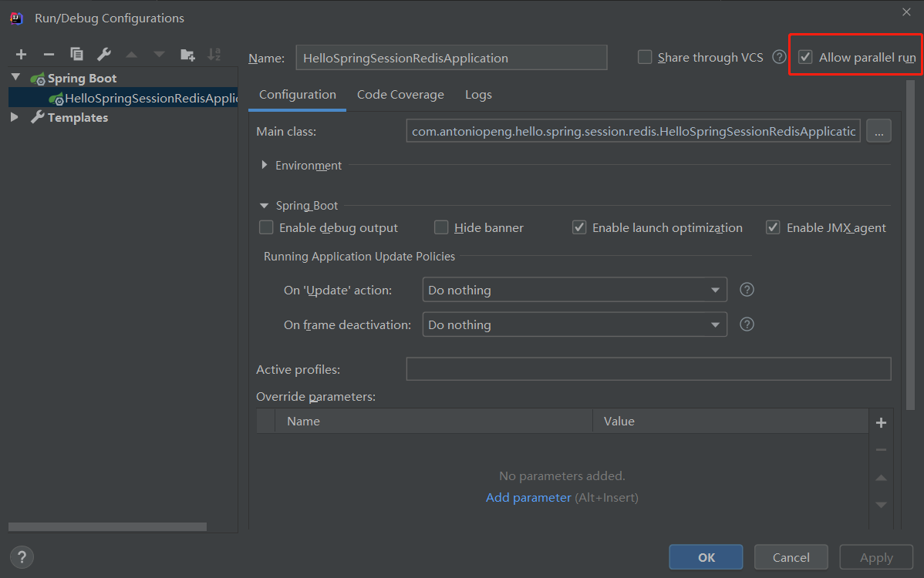
Task: Move the configuration up in the left toolbar
Action: pos(131,55)
